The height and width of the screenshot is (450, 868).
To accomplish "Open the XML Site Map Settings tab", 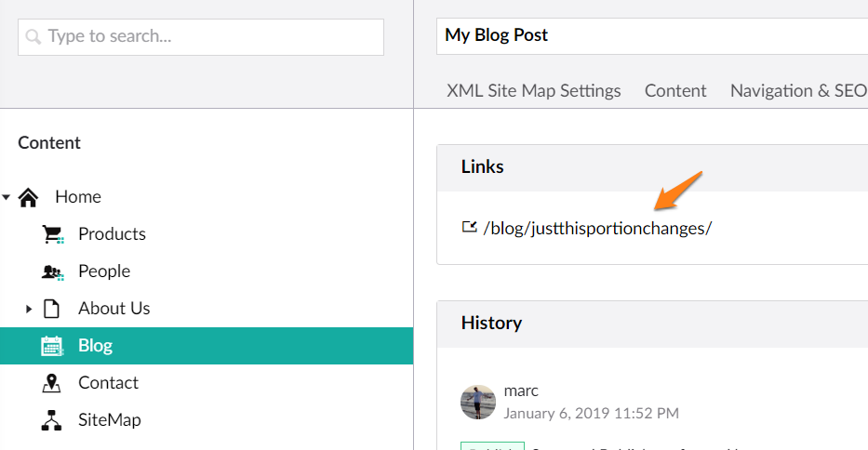I will coord(534,90).
